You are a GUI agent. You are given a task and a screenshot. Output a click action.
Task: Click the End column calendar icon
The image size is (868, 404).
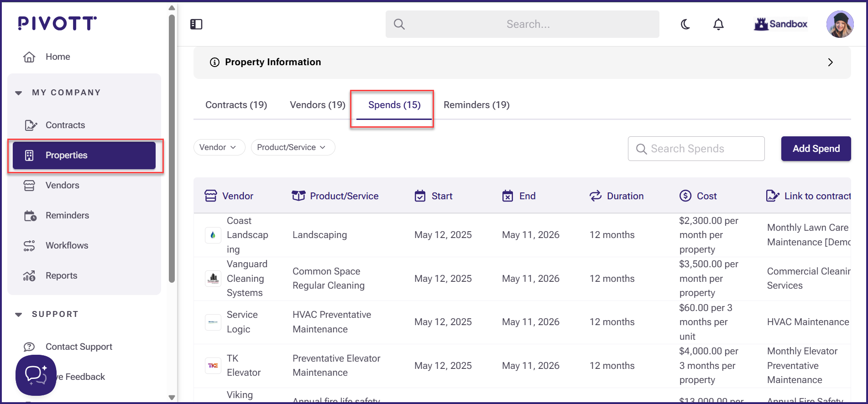pyautogui.click(x=507, y=196)
